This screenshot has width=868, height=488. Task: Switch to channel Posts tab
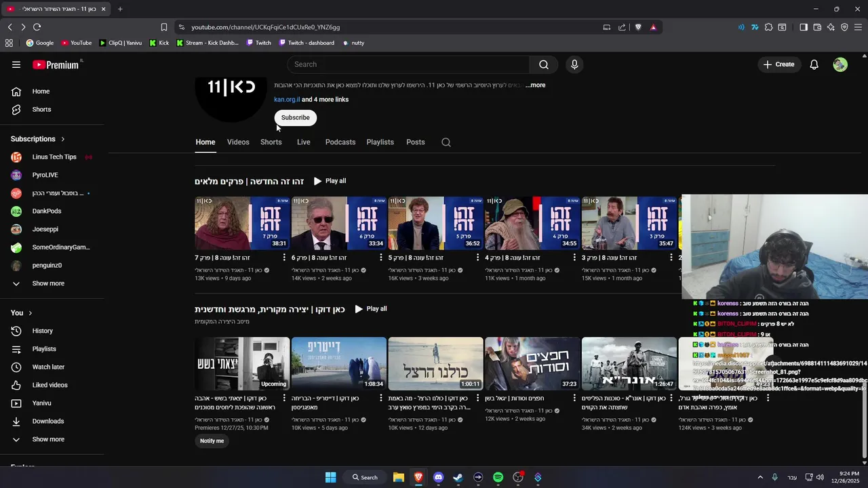(x=416, y=142)
